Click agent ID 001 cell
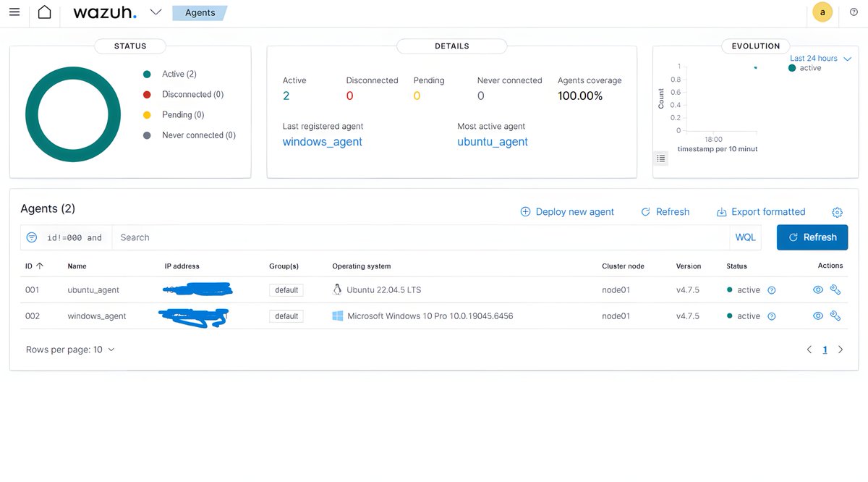Image resolution: width=868 pixels, height=482 pixels. tap(32, 289)
